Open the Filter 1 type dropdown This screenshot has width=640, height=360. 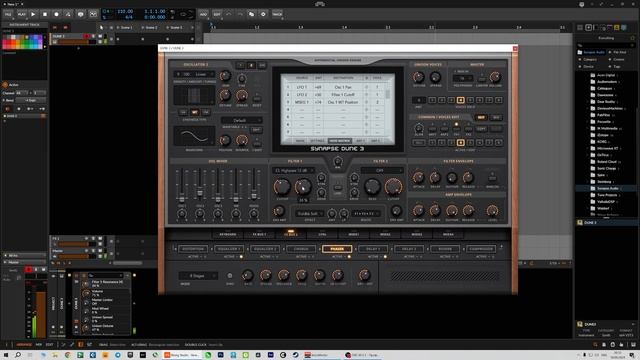pos(294,170)
